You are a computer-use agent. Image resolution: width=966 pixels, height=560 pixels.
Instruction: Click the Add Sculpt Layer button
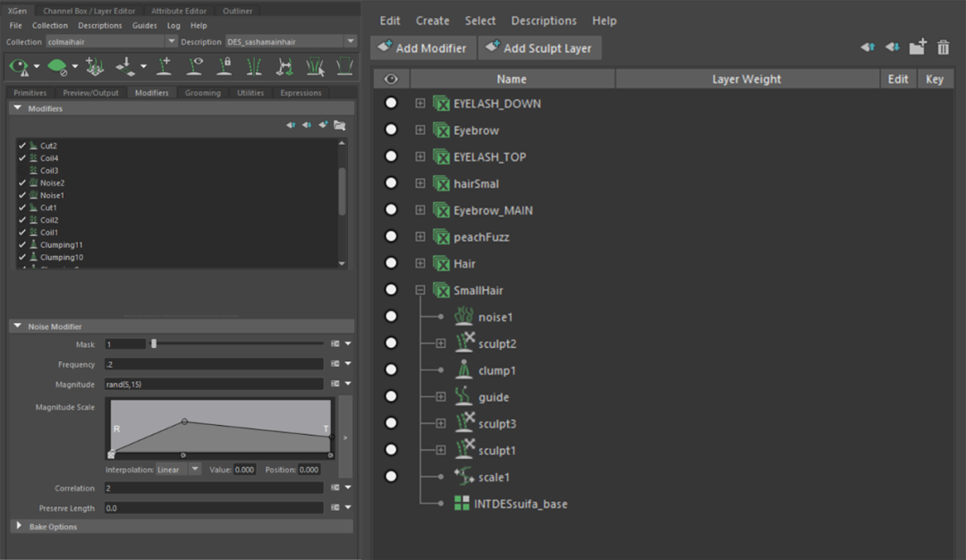click(539, 47)
